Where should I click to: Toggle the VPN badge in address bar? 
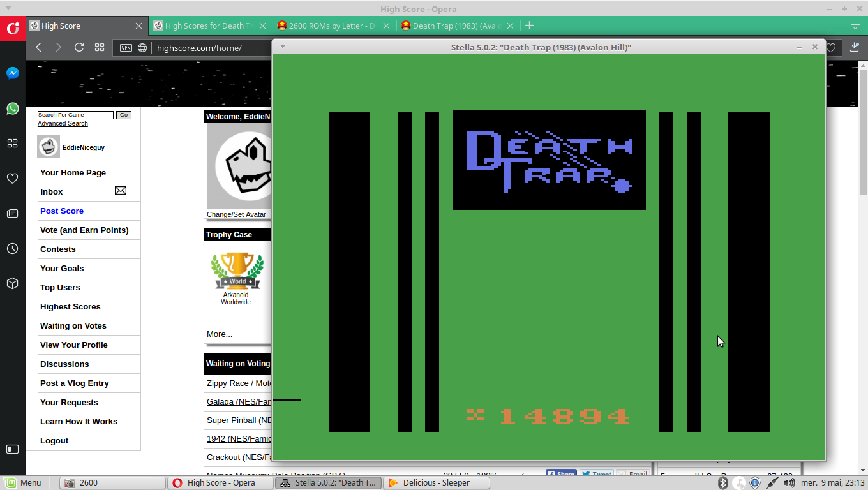click(126, 48)
